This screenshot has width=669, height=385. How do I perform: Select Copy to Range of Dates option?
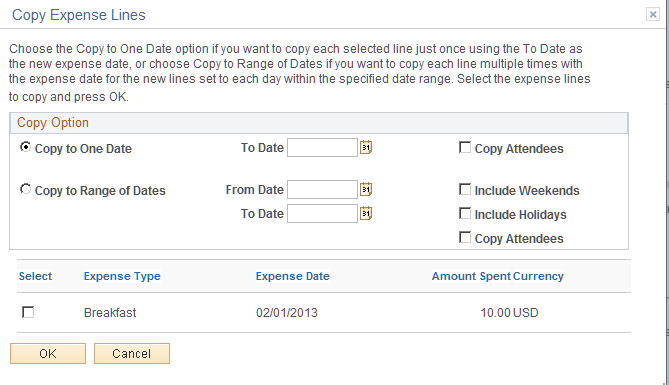(x=26, y=189)
